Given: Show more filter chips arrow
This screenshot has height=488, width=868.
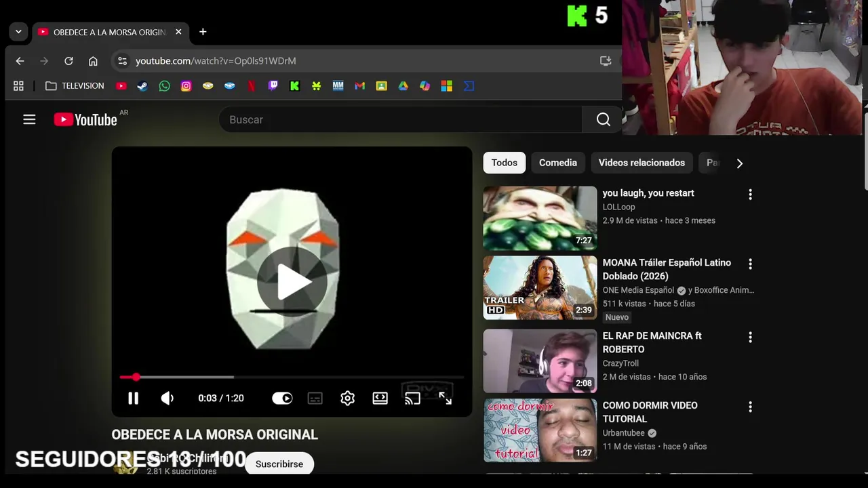Looking at the screenshot, I should coord(740,163).
